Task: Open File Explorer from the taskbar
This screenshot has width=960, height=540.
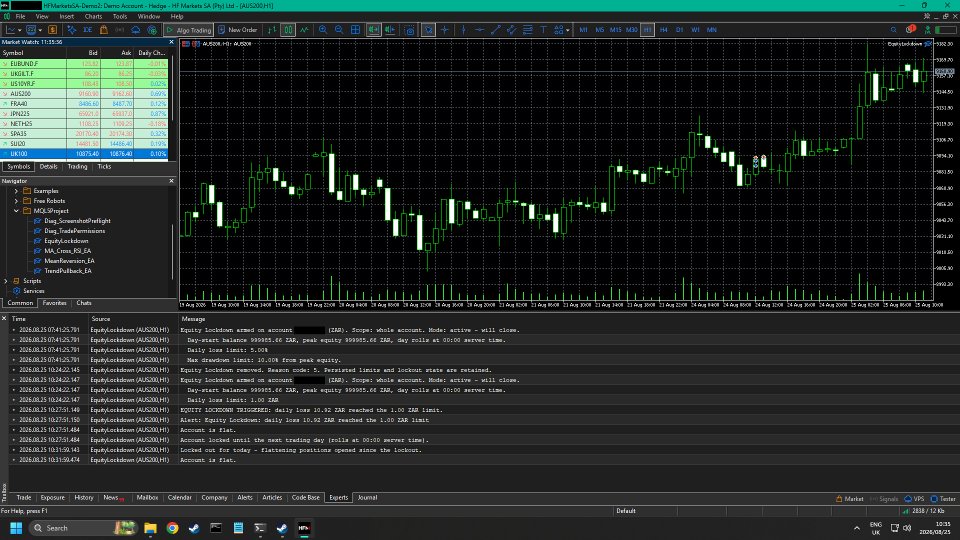Action: 151,528
